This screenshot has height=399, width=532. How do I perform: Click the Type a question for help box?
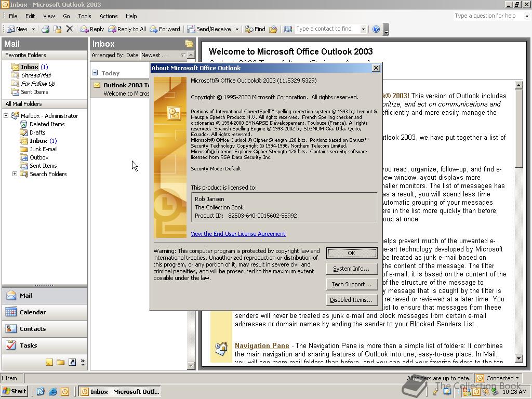tap(487, 16)
